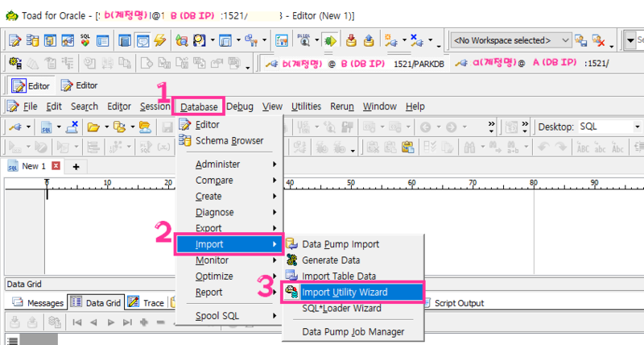Image resolution: width=644 pixels, height=345 pixels.
Task: Open Schema Browser toolbar icon
Action: coord(32,40)
